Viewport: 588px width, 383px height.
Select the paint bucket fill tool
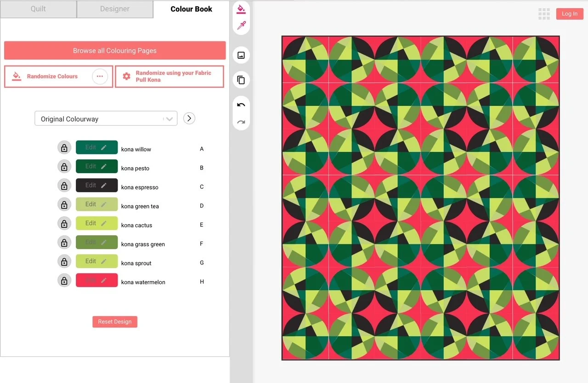241,9
